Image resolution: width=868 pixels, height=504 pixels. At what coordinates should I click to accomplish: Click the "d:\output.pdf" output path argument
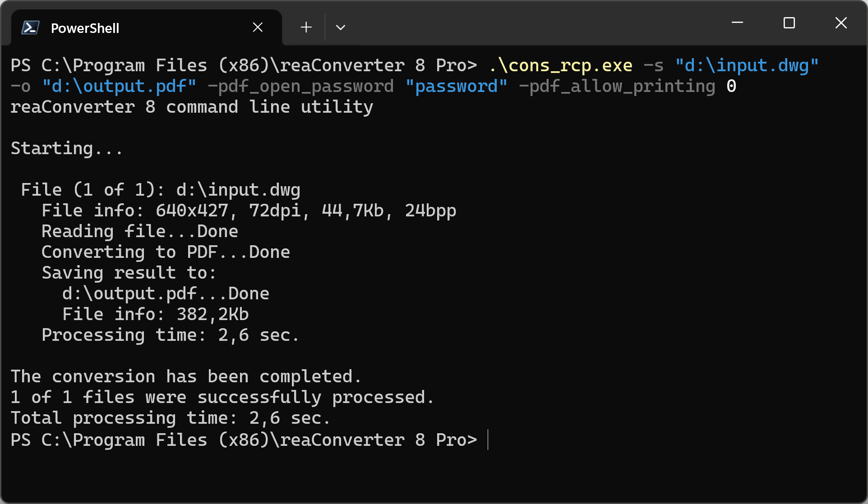coord(119,86)
